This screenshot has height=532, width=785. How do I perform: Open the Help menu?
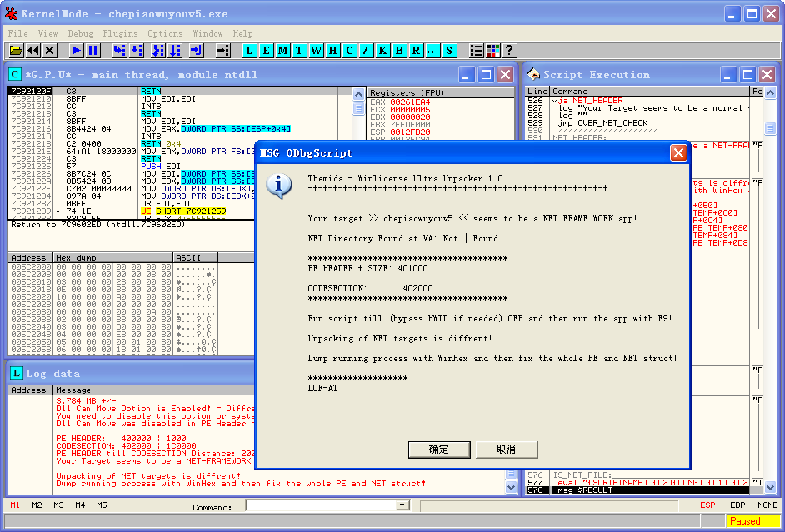[x=242, y=33]
